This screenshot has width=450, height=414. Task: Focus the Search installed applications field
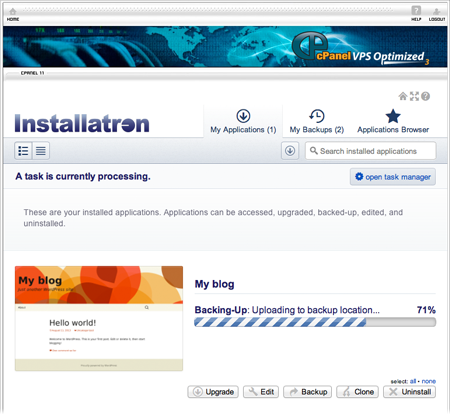[371, 151]
